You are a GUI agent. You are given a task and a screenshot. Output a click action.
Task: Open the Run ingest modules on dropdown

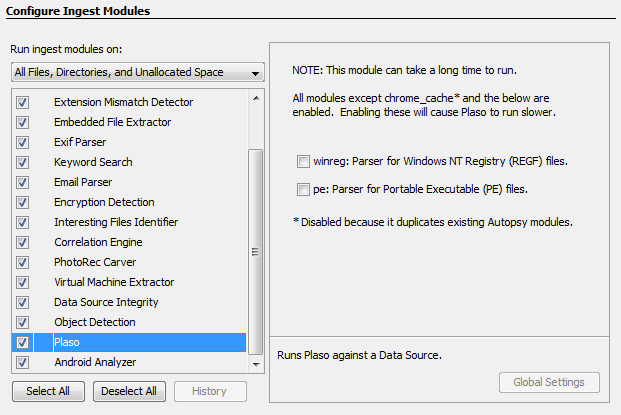point(137,72)
